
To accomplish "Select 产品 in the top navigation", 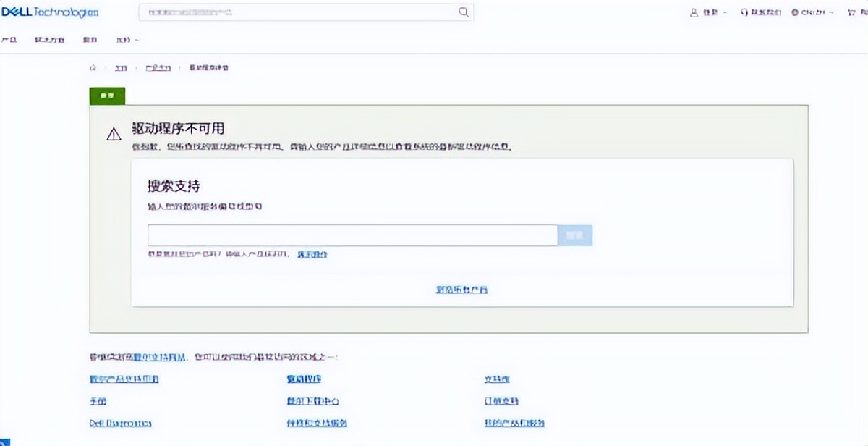I will (10, 40).
